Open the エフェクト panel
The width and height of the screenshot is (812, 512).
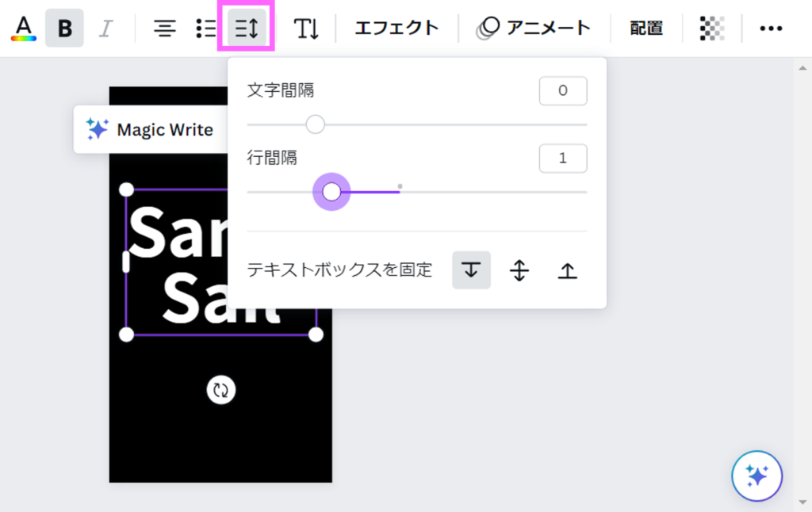point(396,29)
